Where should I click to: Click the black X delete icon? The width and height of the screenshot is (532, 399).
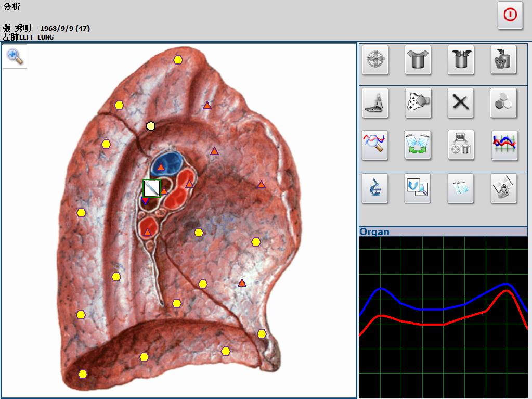(x=460, y=102)
